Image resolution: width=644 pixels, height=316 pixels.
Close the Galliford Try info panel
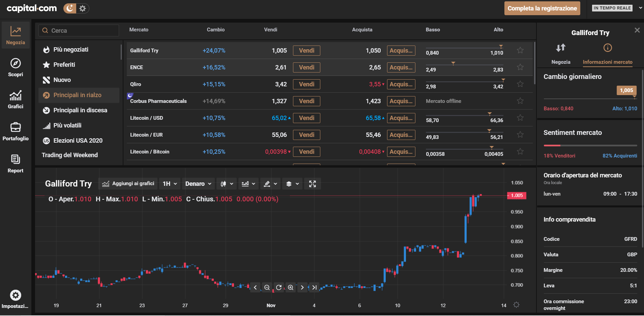click(x=637, y=30)
